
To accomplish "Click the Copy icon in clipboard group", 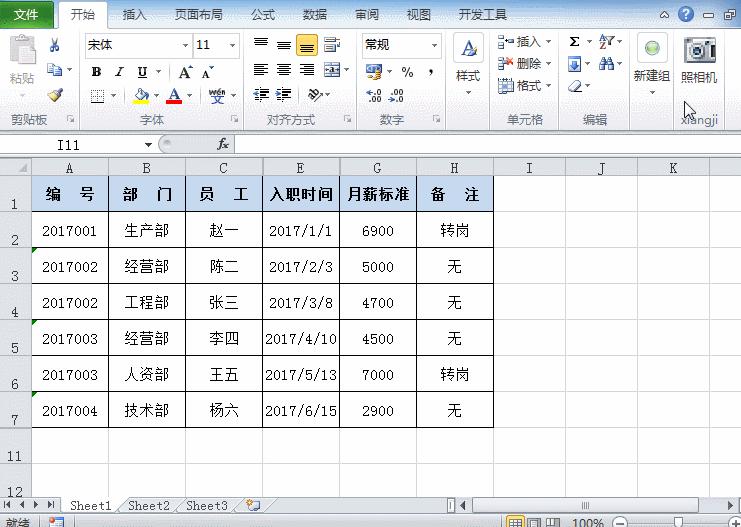I will coord(54,70).
